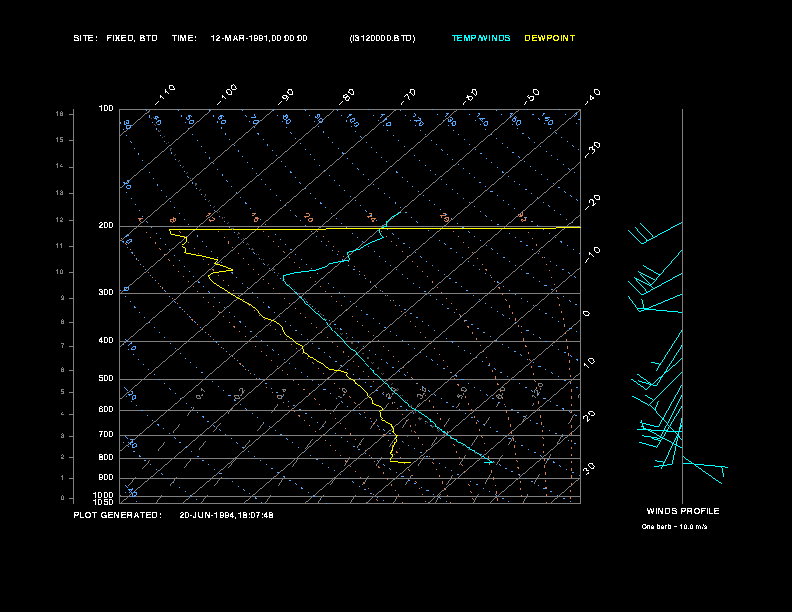The width and height of the screenshot is (792, 612).
Task: Click the -90 temperature axis label
Action: coord(286,97)
